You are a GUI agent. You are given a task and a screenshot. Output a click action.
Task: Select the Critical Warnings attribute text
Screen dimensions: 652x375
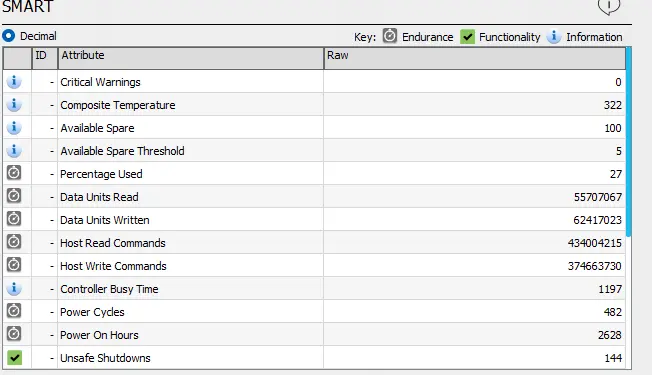[100, 82]
